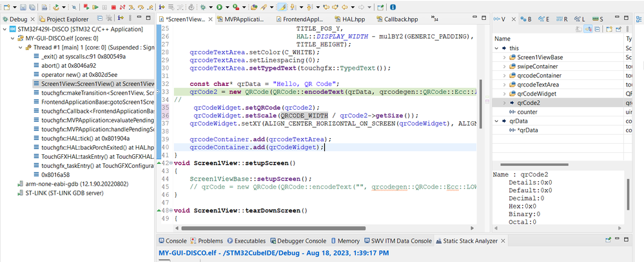
Task: Click the Last Edit Location arrow icon
Action: [x=326, y=7]
